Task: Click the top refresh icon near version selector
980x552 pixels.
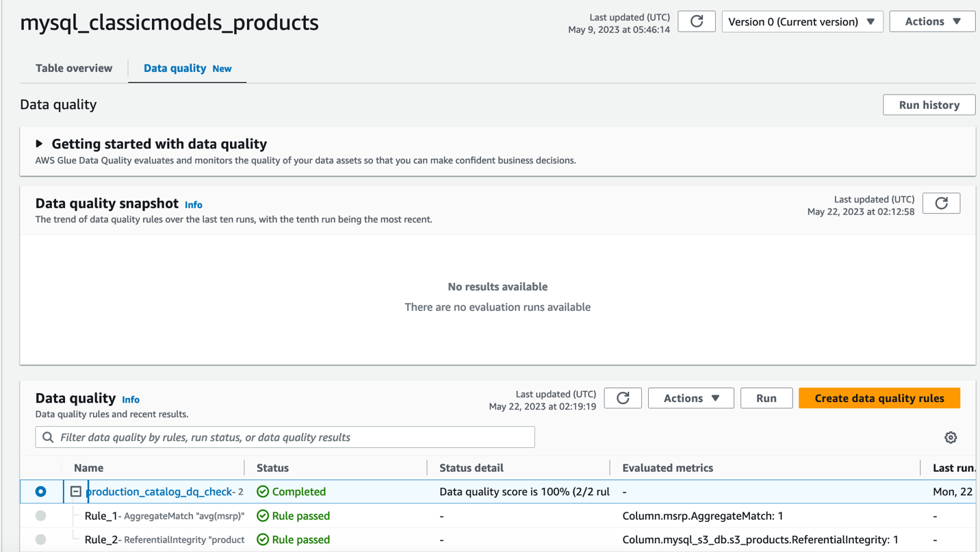Action: 697,21
